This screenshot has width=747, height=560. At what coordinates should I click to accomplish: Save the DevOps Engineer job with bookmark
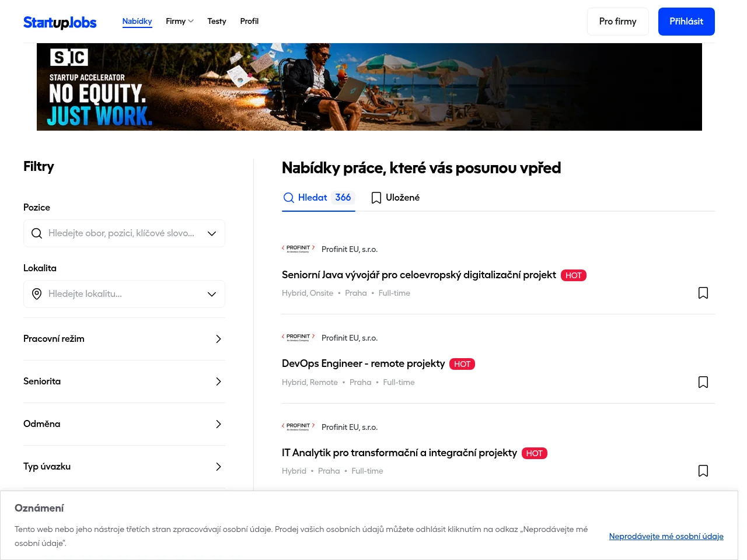(703, 382)
